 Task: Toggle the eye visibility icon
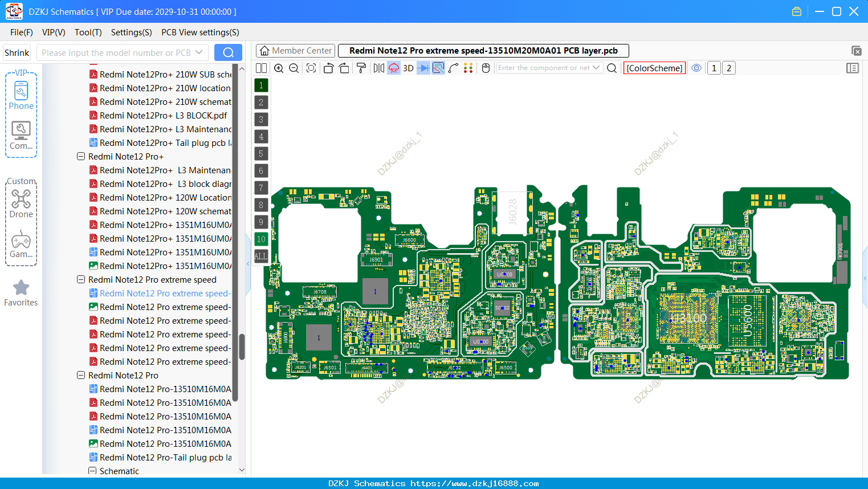pos(696,68)
